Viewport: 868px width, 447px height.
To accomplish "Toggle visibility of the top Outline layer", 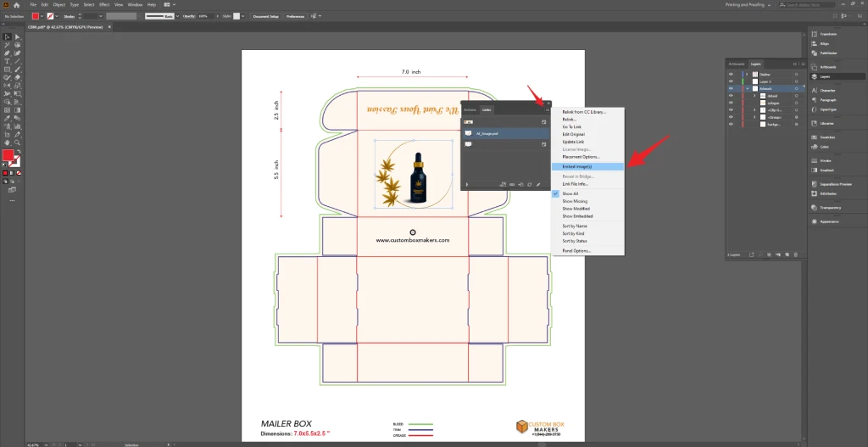I will [x=730, y=74].
